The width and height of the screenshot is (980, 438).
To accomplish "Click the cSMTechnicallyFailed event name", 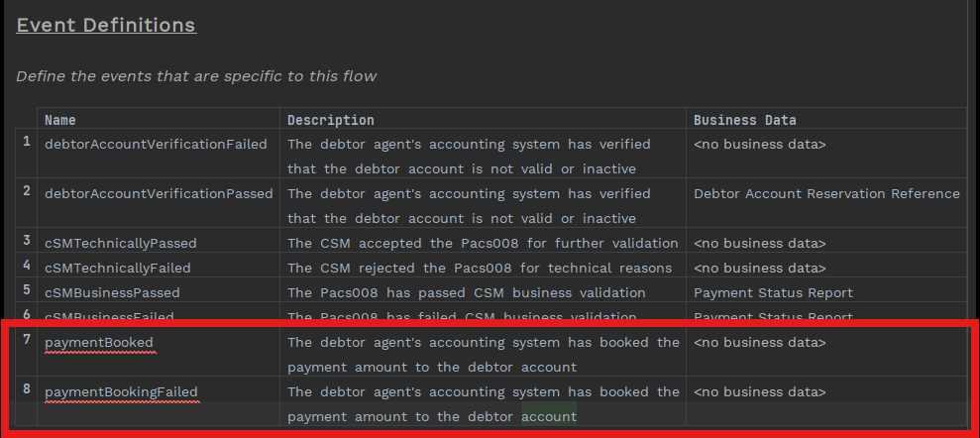I will 118,268.
